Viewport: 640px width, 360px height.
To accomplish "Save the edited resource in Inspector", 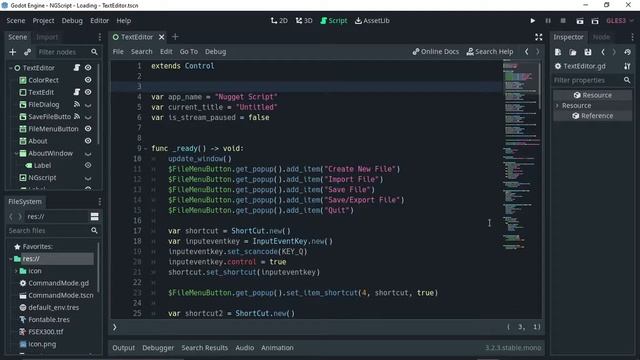I will (588, 52).
